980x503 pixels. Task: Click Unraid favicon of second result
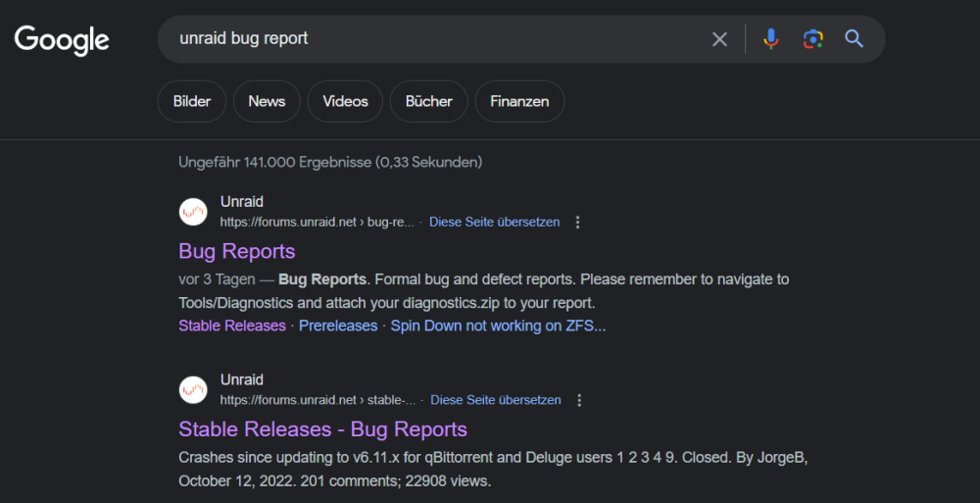click(193, 390)
